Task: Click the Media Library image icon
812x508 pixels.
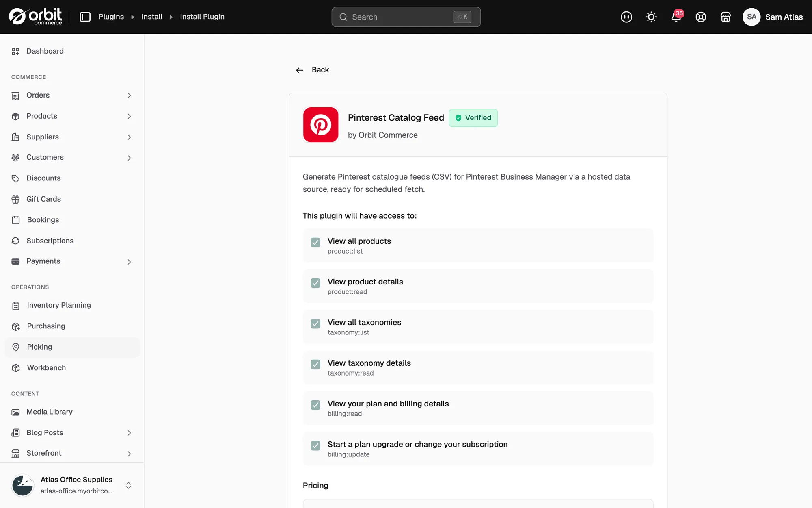Action: pyautogui.click(x=15, y=412)
